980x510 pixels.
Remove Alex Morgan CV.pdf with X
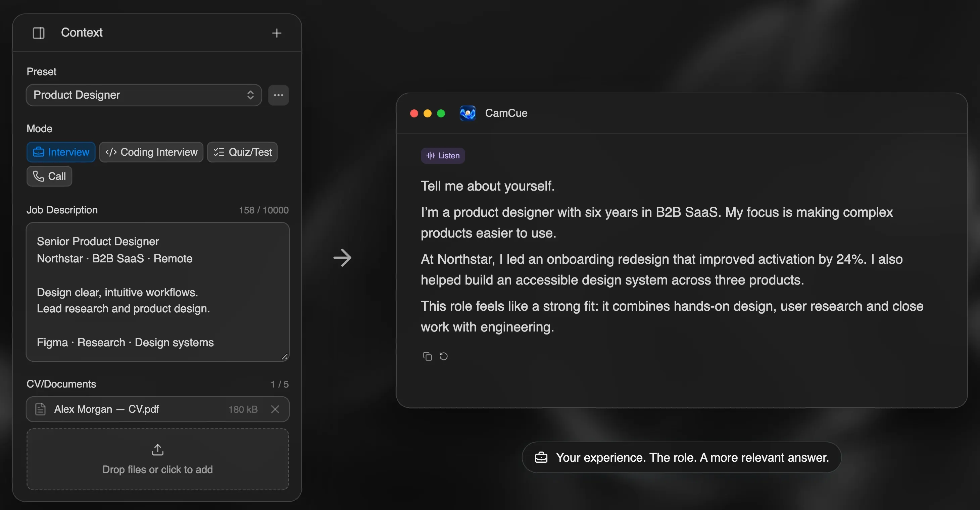275,409
